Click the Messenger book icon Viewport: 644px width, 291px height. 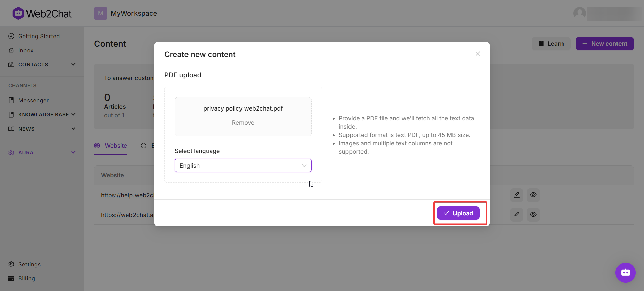point(11,100)
